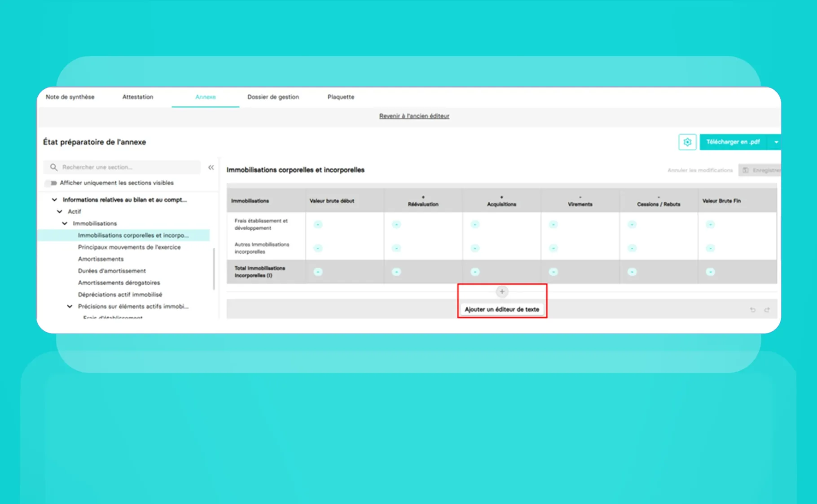Toggle Afficher uniquement les sections visibles
The height and width of the screenshot is (504, 817).
[52, 183]
